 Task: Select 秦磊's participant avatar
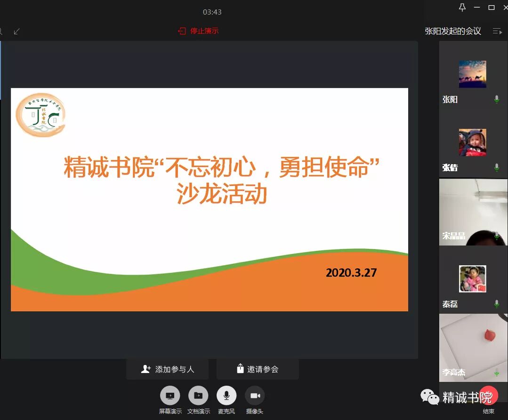click(x=472, y=279)
